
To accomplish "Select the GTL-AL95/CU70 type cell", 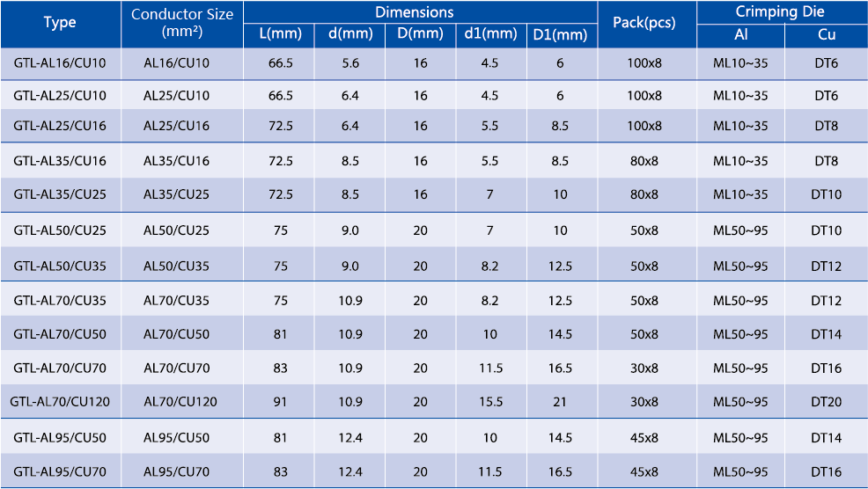I will pos(60,472).
